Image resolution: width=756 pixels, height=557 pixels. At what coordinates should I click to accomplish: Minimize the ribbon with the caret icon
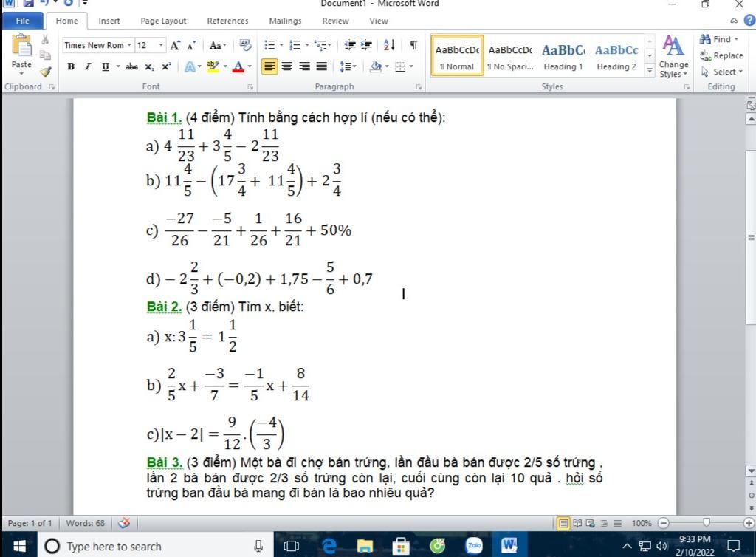734,21
